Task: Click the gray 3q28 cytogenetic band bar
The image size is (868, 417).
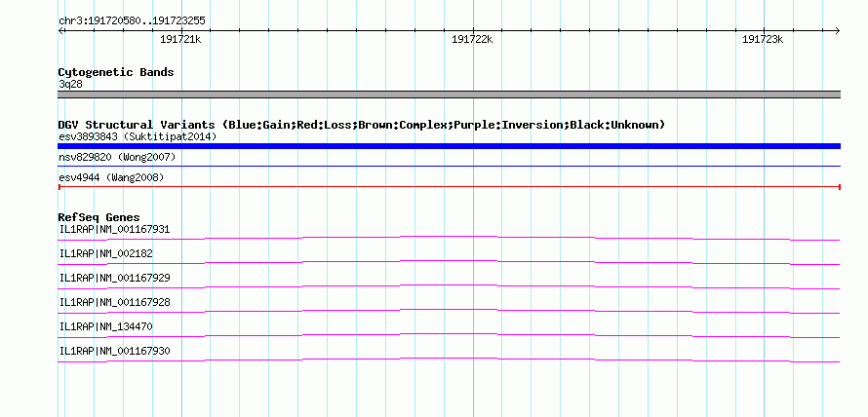Action: pos(449,95)
